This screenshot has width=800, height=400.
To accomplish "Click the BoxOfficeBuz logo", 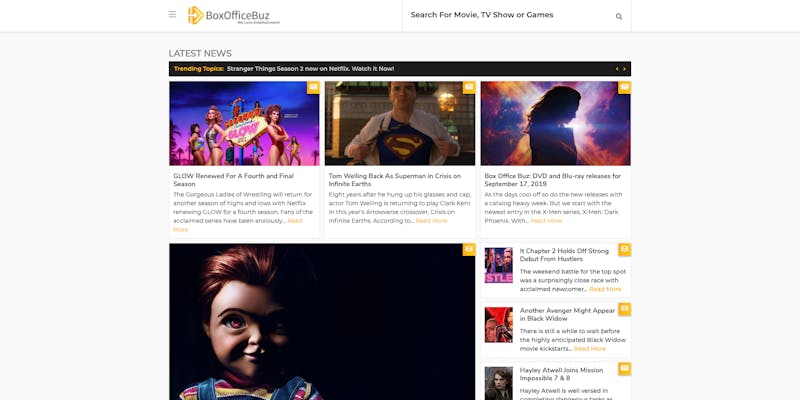I will pos(234,15).
